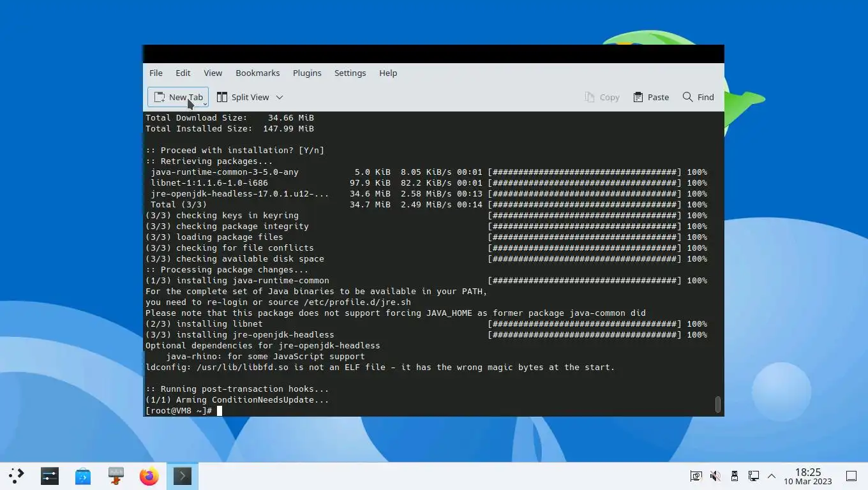Click the Copy toolbar button

click(602, 97)
